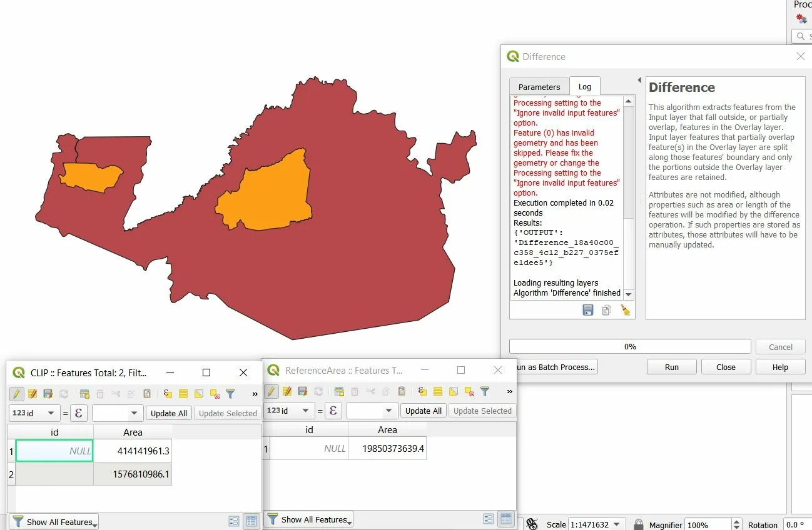Open field selector 'id' dropdown in ReferenceArea table
Viewport: 812px width, 530px height.
click(289, 411)
